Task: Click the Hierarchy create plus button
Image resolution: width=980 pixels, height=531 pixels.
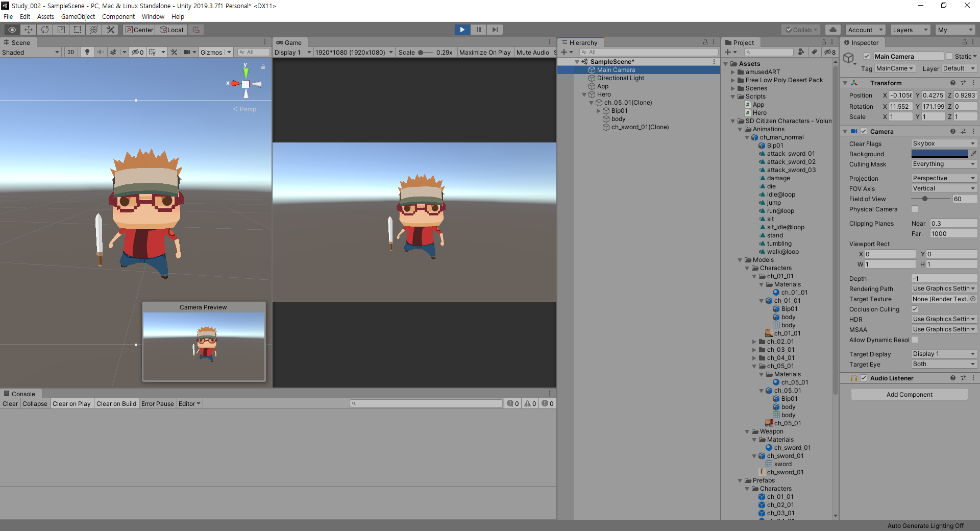Action: click(x=564, y=52)
